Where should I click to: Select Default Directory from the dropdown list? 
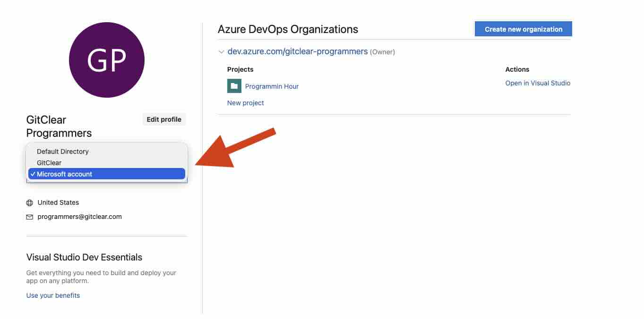tap(63, 151)
